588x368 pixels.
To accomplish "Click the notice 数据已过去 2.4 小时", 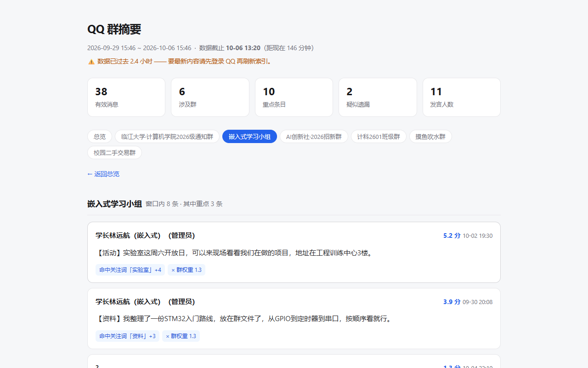I will coord(184,62).
